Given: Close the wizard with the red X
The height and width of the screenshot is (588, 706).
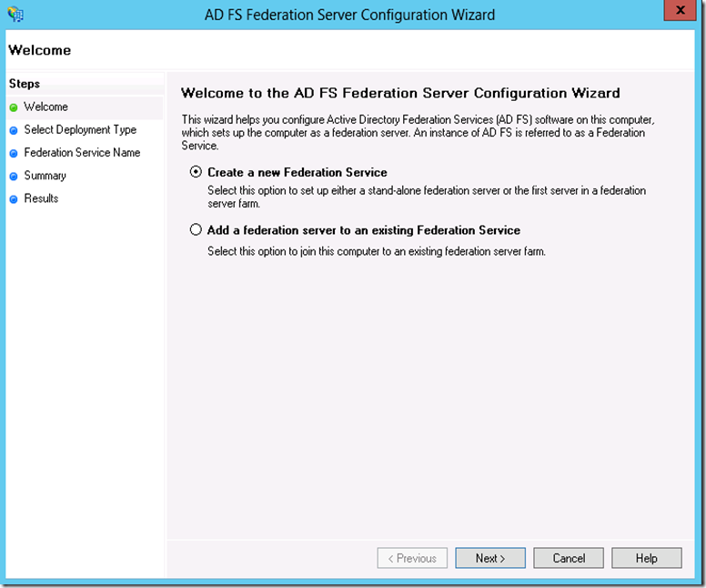Looking at the screenshot, I should click(x=680, y=10).
